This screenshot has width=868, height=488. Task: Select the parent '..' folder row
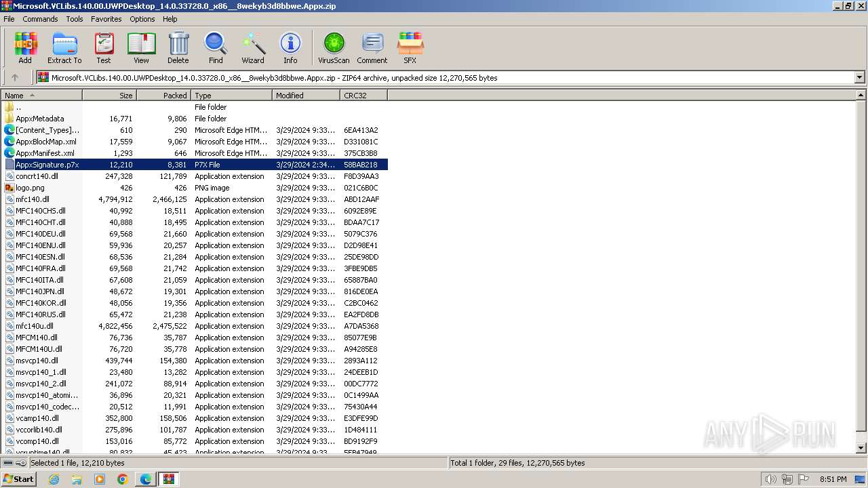(195, 107)
